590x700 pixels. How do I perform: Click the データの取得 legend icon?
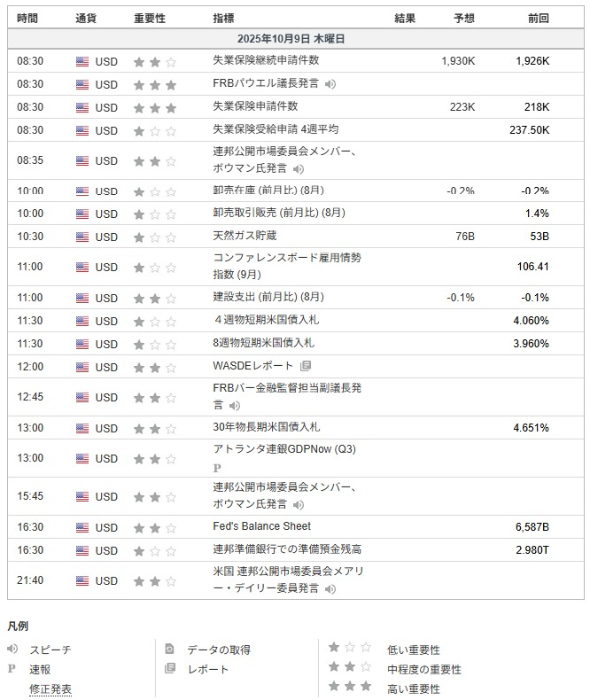tap(170, 649)
